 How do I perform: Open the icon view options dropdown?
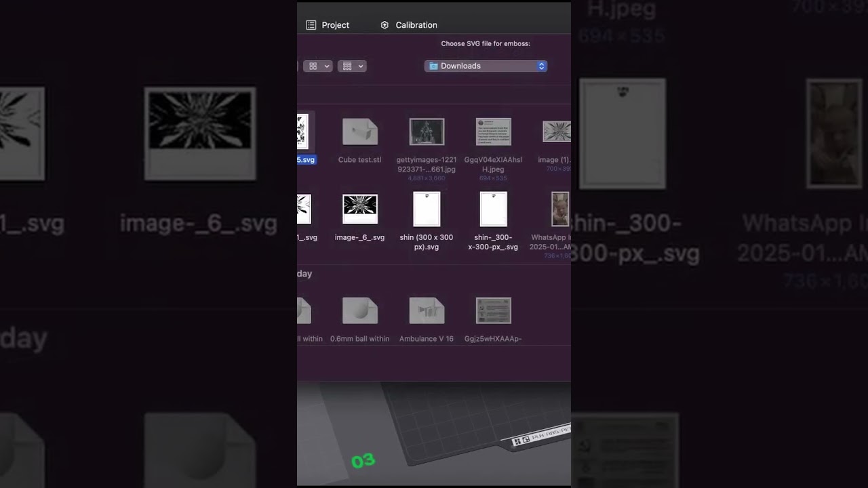point(319,66)
